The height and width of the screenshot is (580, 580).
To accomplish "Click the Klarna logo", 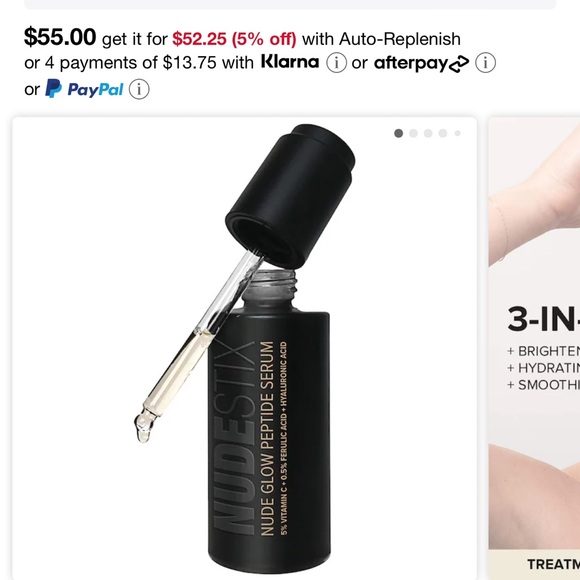I will [x=290, y=61].
